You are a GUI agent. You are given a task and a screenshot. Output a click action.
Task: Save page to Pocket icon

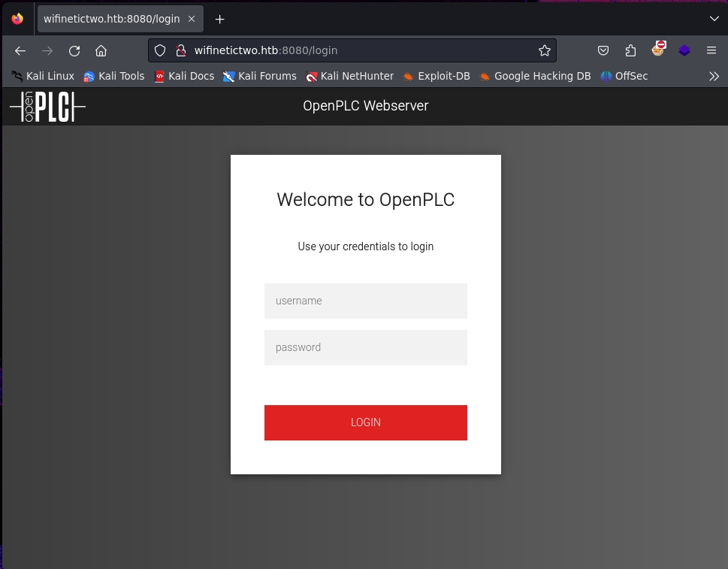603,51
